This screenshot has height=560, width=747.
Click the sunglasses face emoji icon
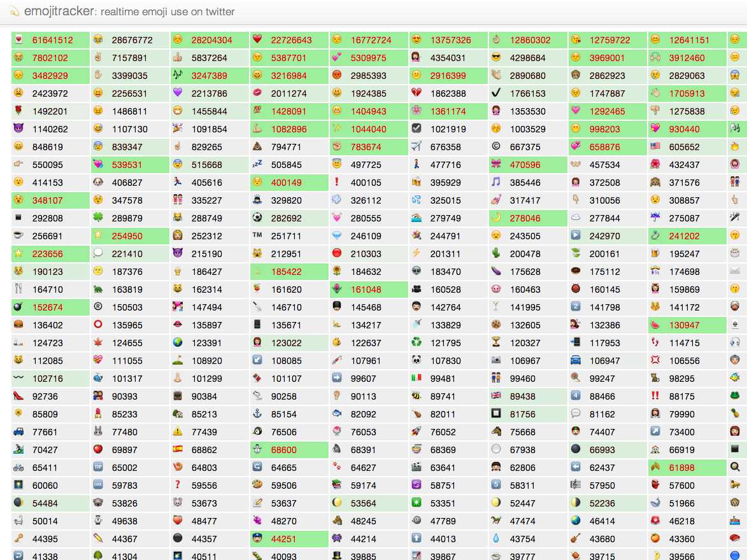click(496, 57)
